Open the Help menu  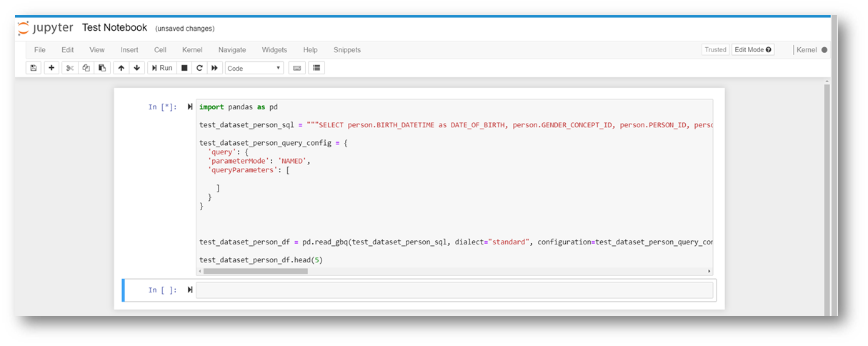(310, 50)
